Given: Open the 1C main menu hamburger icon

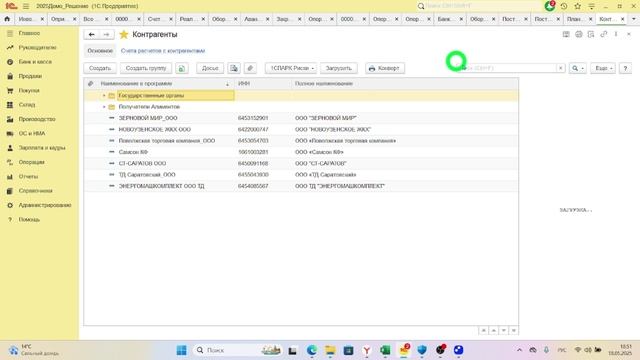Looking at the screenshot, I should (x=26, y=6).
